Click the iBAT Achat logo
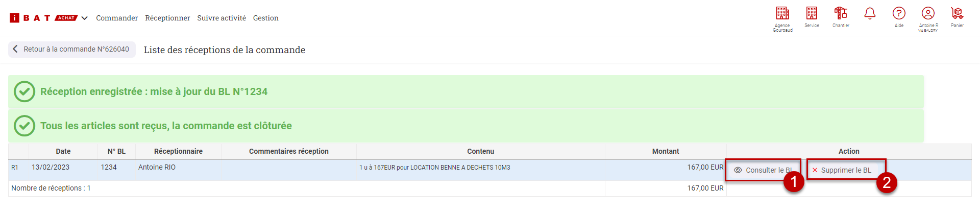The image size is (980, 212). tap(43, 18)
